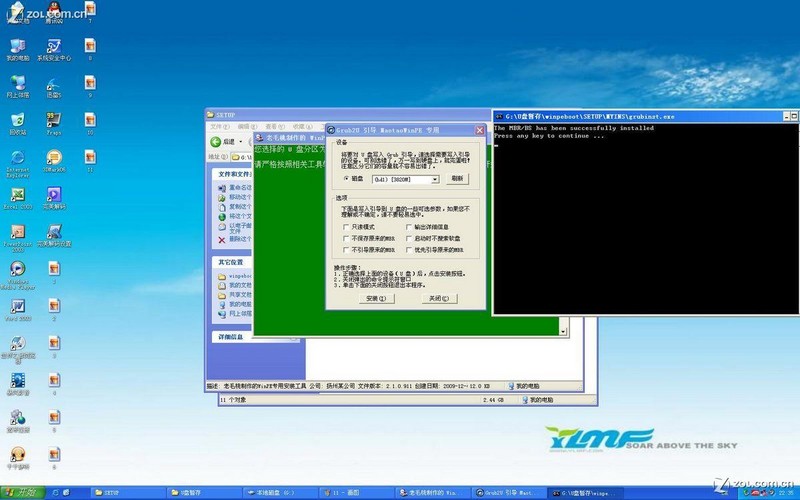Open the 编辑(E) menu in SETUP window

[247, 127]
